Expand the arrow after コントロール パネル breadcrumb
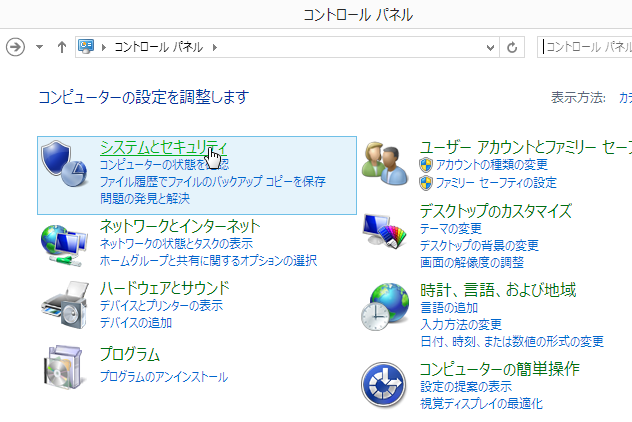The width and height of the screenshot is (632, 422). [x=215, y=48]
